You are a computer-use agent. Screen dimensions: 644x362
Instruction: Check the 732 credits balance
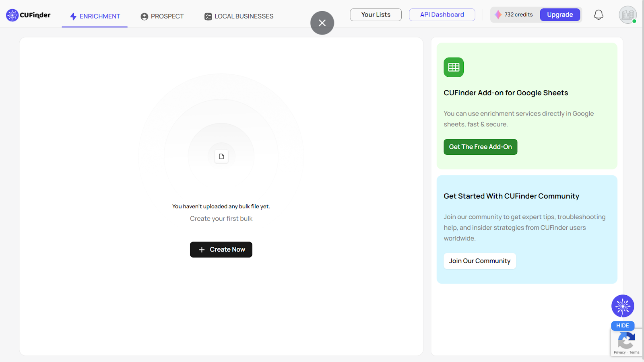(518, 14)
